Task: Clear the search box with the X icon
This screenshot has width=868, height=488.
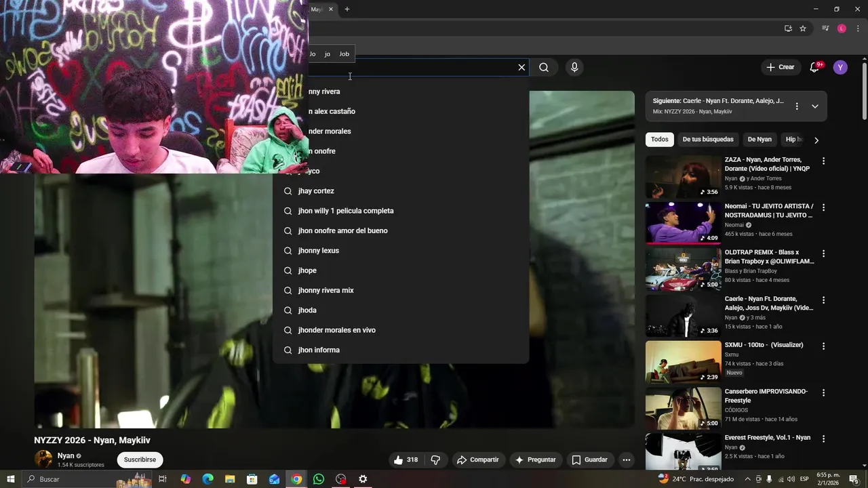Action: click(x=521, y=67)
